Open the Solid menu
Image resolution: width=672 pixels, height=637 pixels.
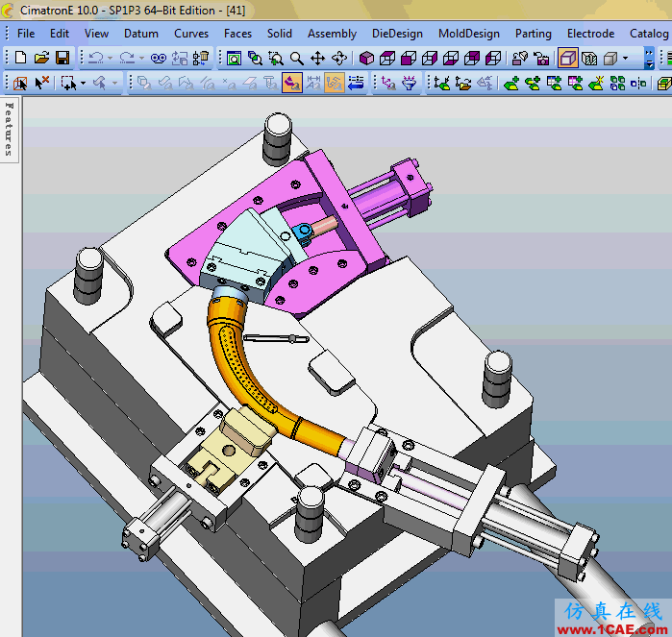pos(280,34)
